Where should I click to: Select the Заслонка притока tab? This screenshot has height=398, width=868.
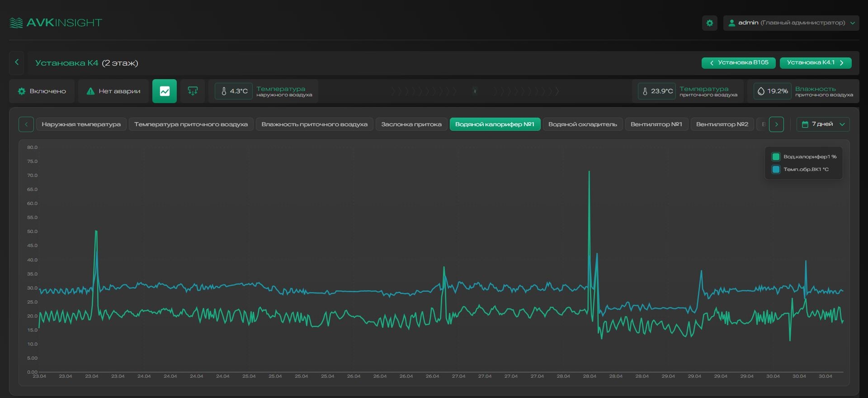[411, 124]
